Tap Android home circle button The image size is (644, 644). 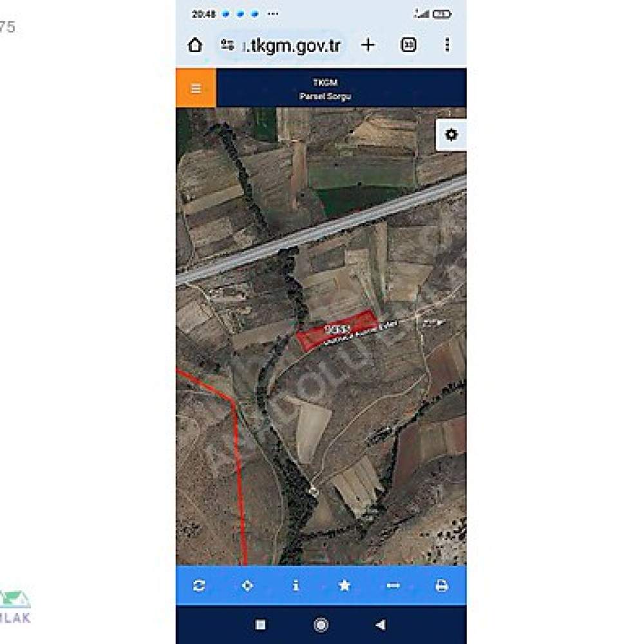pyautogui.click(x=321, y=625)
